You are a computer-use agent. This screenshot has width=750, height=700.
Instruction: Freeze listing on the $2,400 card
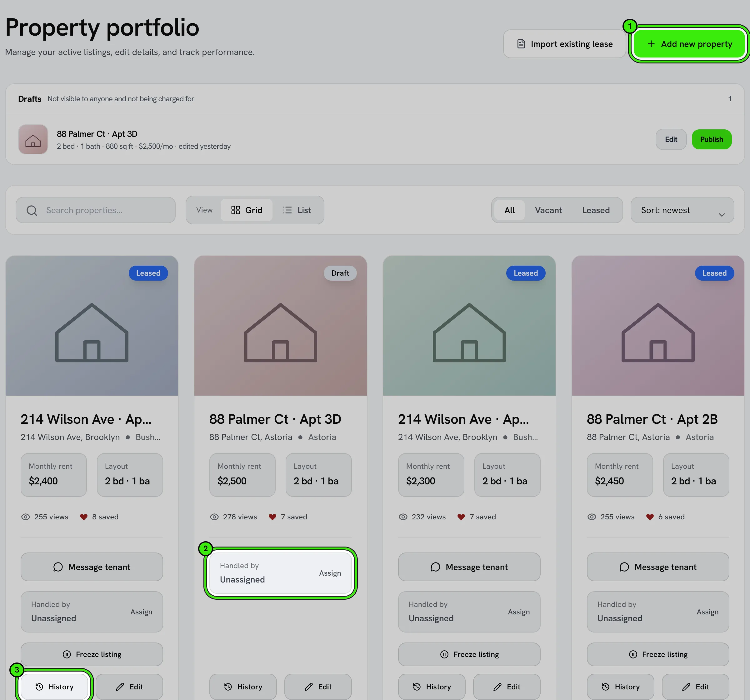point(92,654)
